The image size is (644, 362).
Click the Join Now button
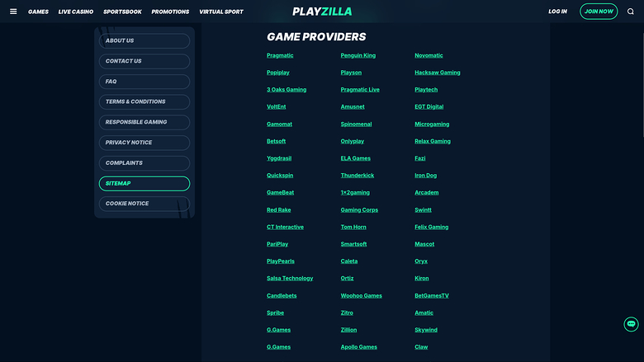click(599, 12)
